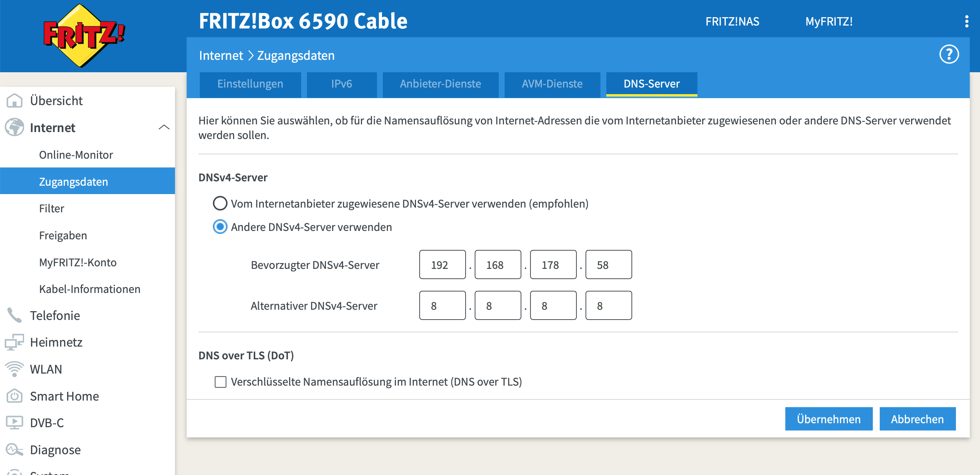Click alternative DNS third octet field
Screen dimensions: 980x475
[553, 305]
